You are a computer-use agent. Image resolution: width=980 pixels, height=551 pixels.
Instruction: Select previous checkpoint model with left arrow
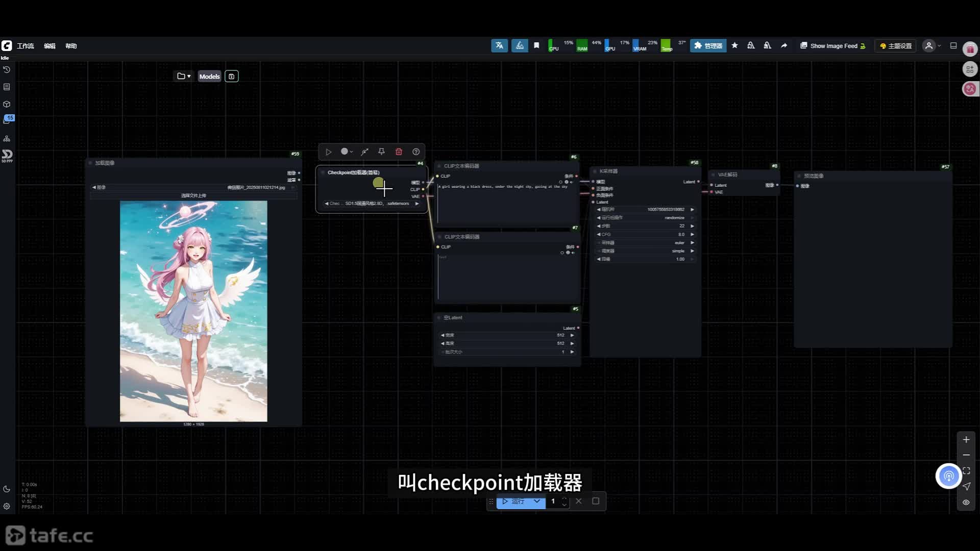point(326,204)
